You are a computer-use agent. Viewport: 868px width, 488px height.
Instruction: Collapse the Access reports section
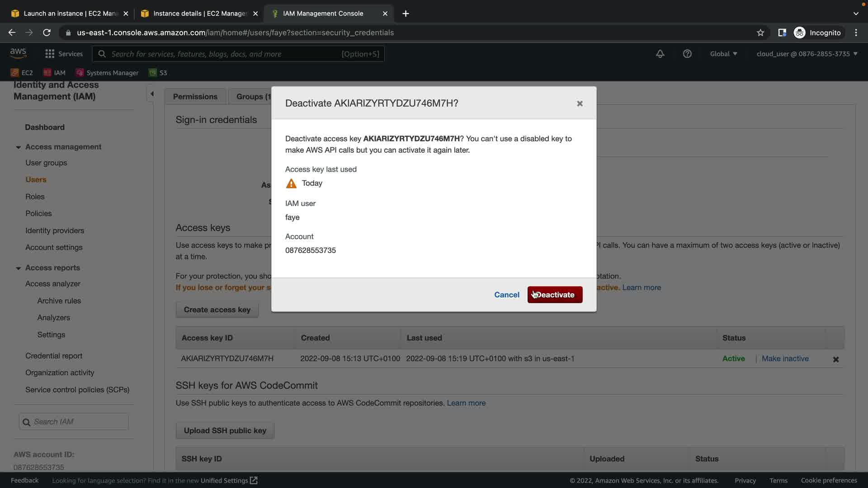[18, 268]
